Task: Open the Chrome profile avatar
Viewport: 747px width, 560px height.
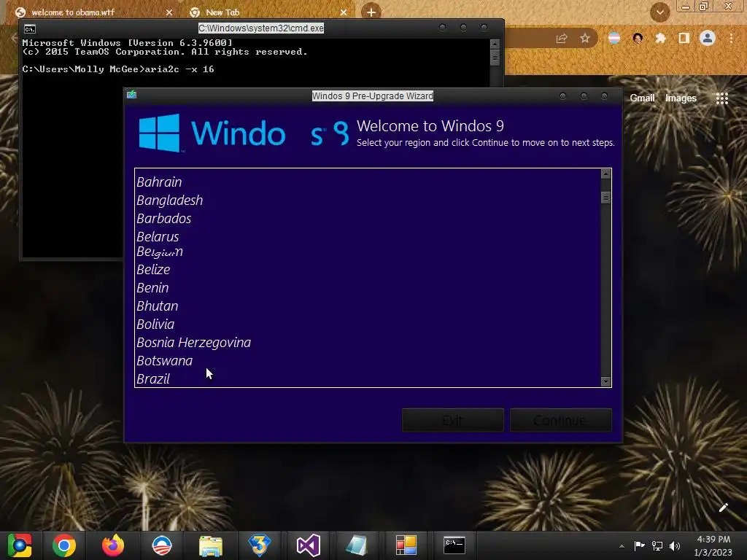Action: (708, 38)
